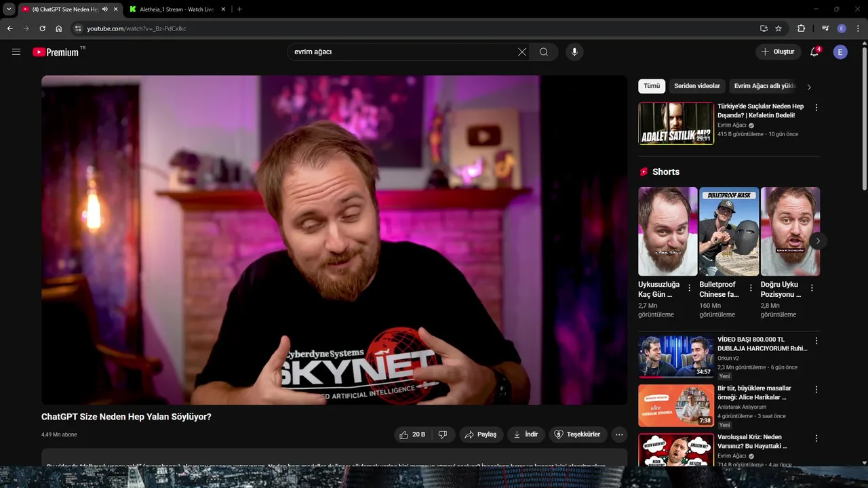Viewport: 868px width, 488px height.
Task: Start voice search with microphone icon
Action: 574,52
